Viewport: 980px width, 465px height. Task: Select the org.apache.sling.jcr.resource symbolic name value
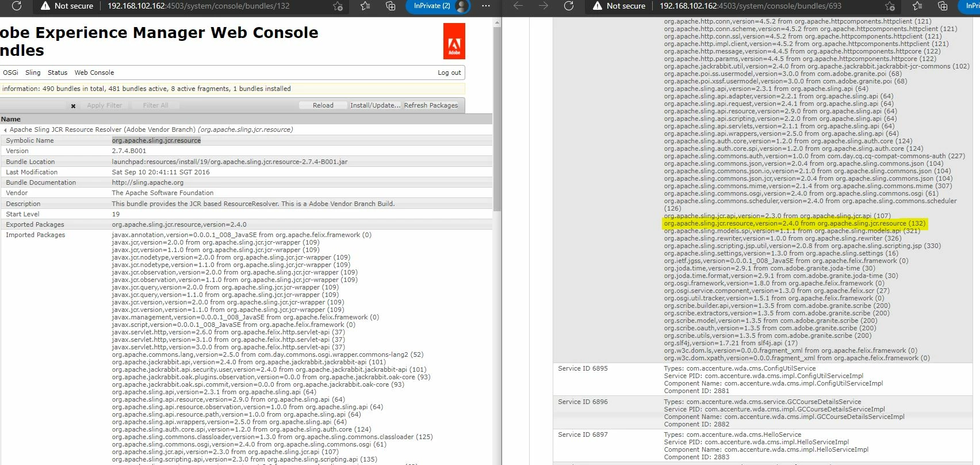tap(156, 140)
